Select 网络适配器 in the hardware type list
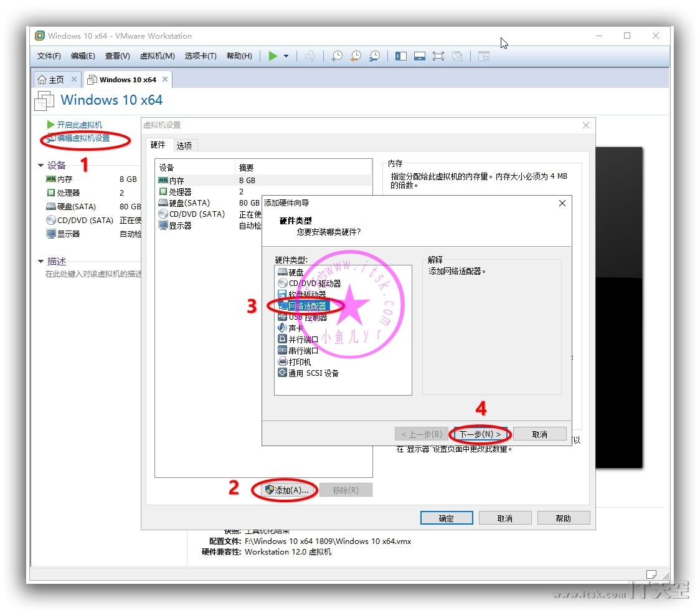700x610 pixels. point(303,306)
